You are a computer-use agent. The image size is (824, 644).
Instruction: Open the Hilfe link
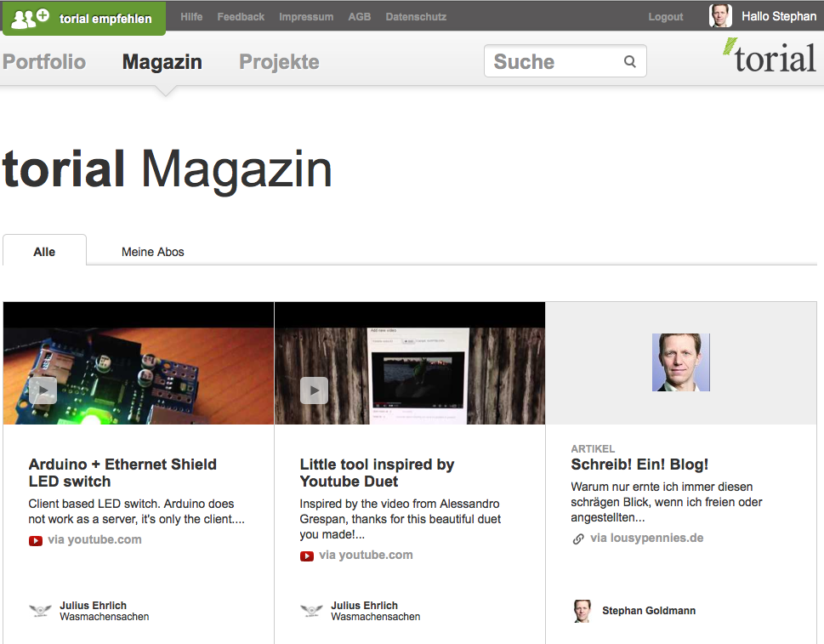[x=191, y=17]
